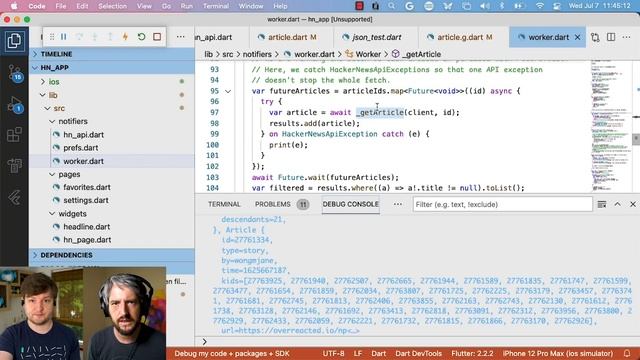Open Explorer more actions ellipsis
Viewport: 640px width, 360px height.
tap(180, 37)
